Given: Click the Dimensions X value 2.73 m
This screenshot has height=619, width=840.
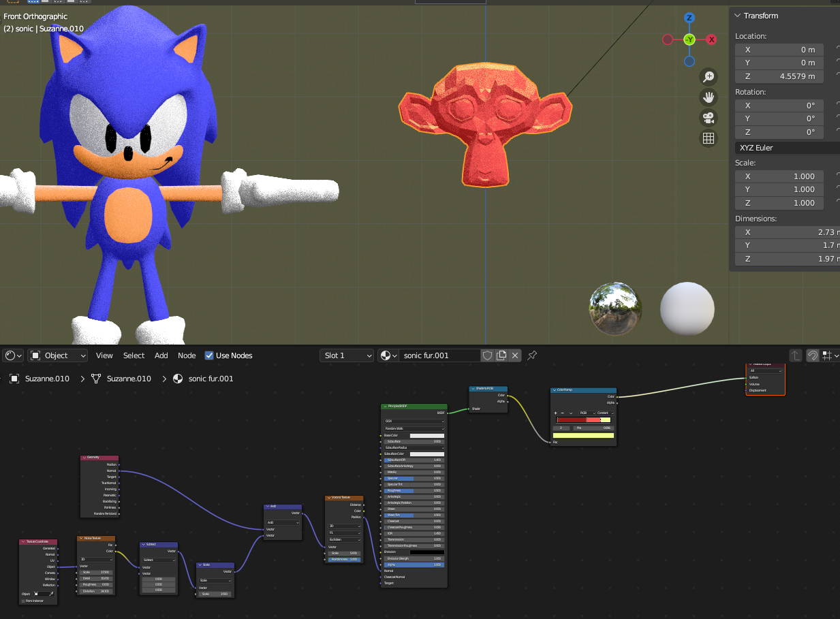Looking at the screenshot, I should [788, 232].
